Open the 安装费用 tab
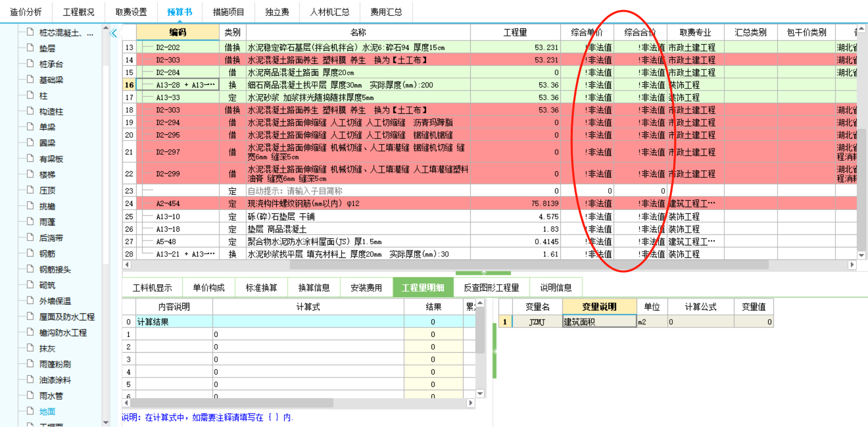The width and height of the screenshot is (868, 427). (x=366, y=287)
